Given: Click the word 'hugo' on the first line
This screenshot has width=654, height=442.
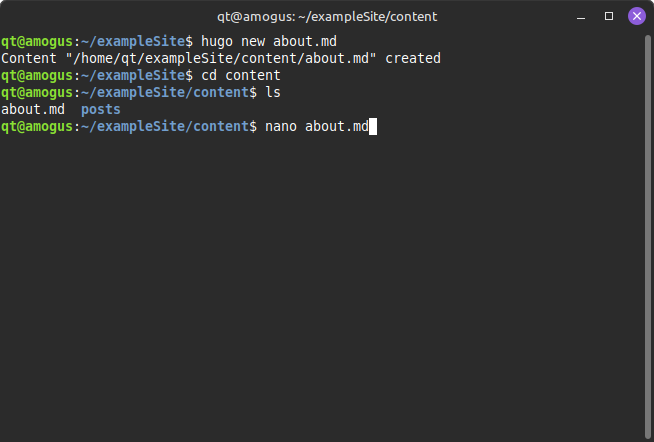Looking at the screenshot, I should tap(216, 41).
